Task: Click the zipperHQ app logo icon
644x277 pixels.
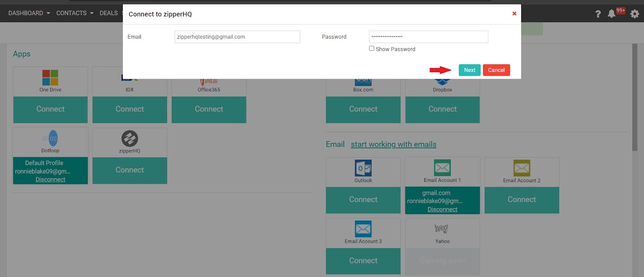Action: [130, 139]
